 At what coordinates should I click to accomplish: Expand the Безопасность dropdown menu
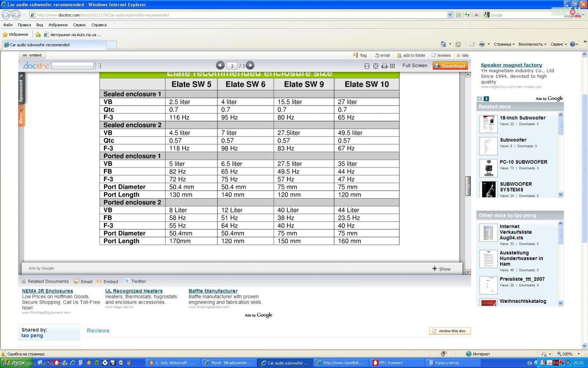[532, 44]
